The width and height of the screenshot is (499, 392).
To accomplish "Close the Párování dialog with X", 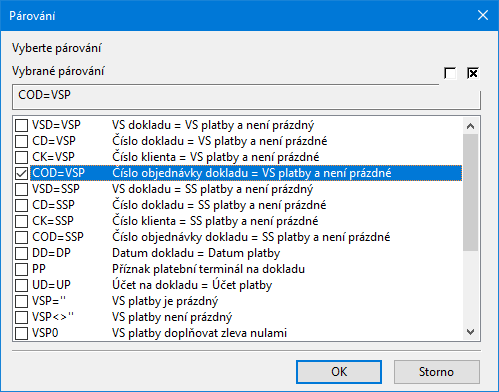I will tap(483, 15).
